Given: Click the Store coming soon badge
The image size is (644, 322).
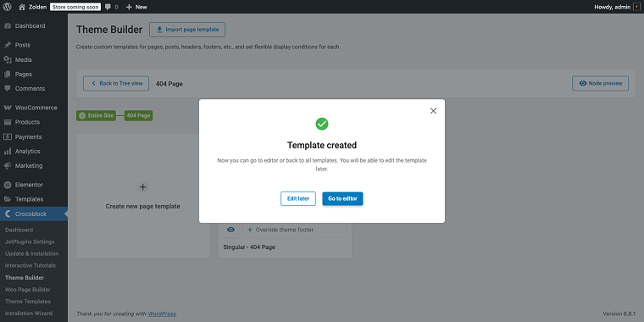Looking at the screenshot, I should (x=75, y=7).
